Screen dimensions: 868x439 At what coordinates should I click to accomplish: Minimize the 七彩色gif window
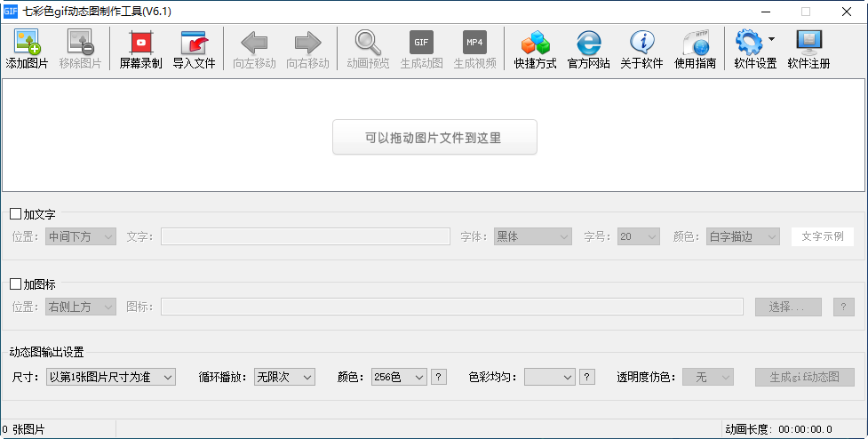tap(766, 12)
